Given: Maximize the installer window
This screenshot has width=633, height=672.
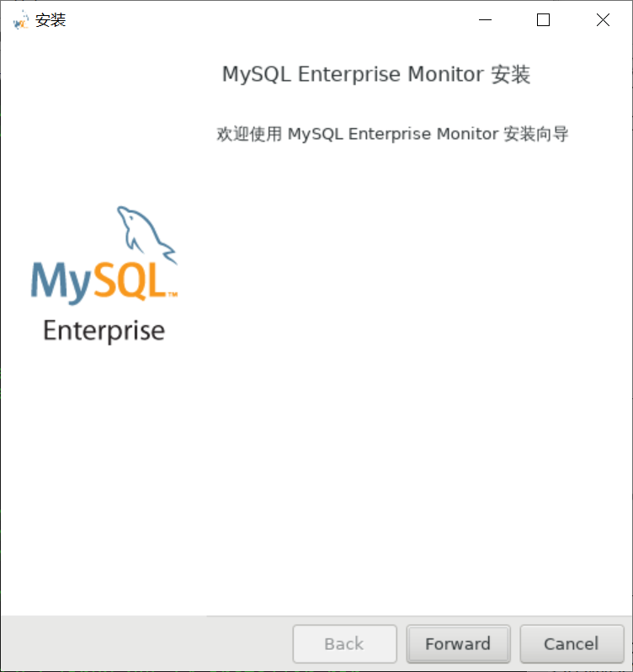Looking at the screenshot, I should (543, 20).
